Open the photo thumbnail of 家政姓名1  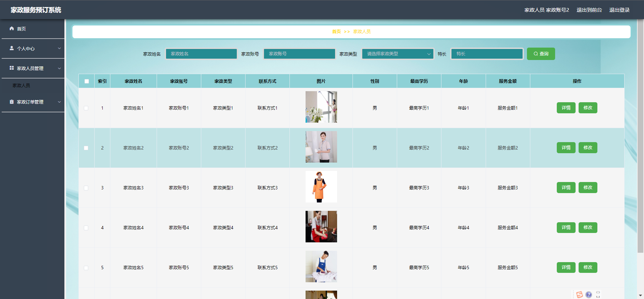[x=321, y=107]
